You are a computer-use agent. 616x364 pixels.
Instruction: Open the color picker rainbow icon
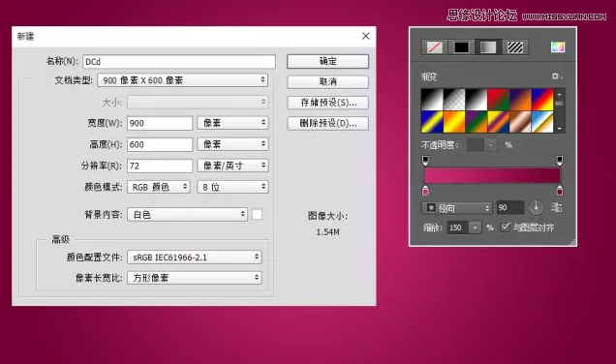tap(558, 47)
